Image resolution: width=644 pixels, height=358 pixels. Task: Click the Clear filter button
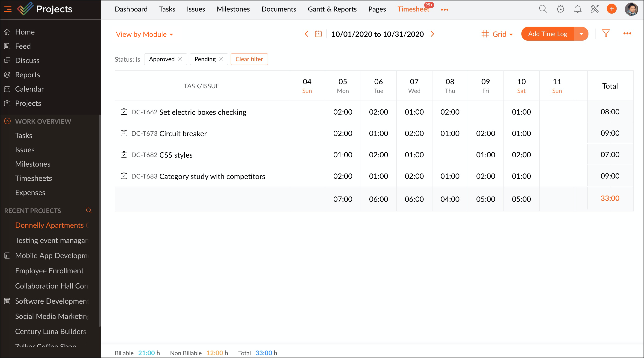click(x=249, y=59)
